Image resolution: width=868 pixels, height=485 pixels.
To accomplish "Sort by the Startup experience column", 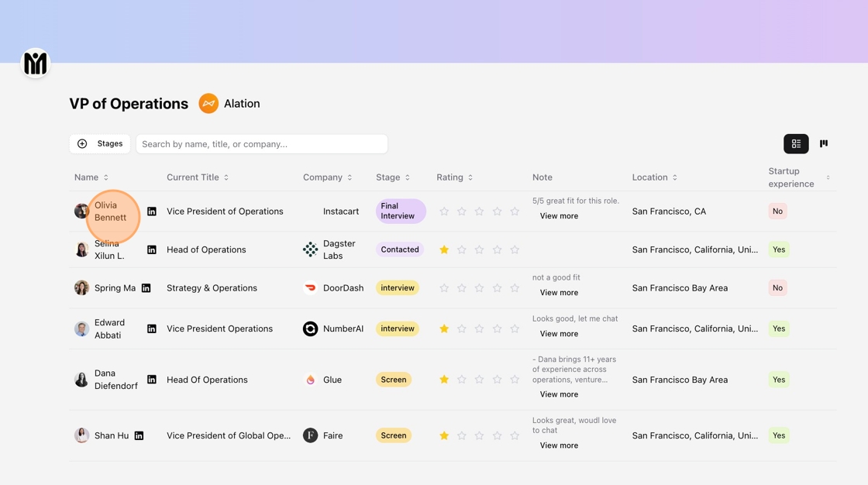I will coord(799,177).
